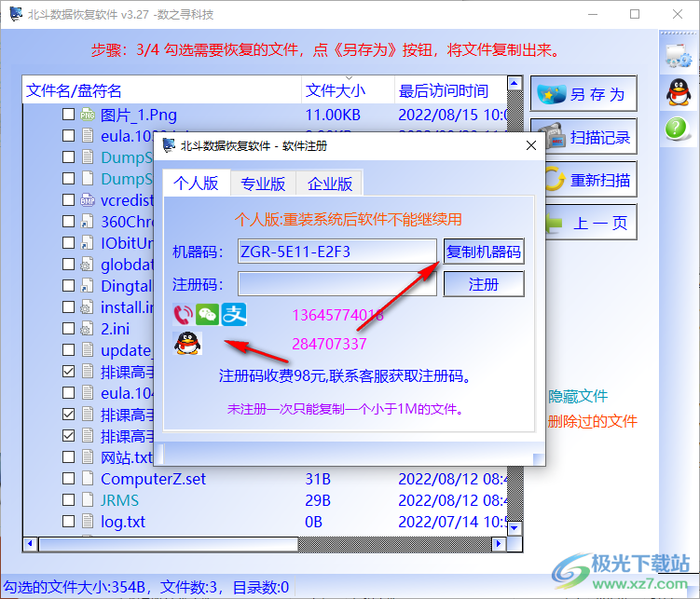Screen dimensions: 700x599
Task: Sort by 文件名/盘符名 column header
Action: [162, 90]
